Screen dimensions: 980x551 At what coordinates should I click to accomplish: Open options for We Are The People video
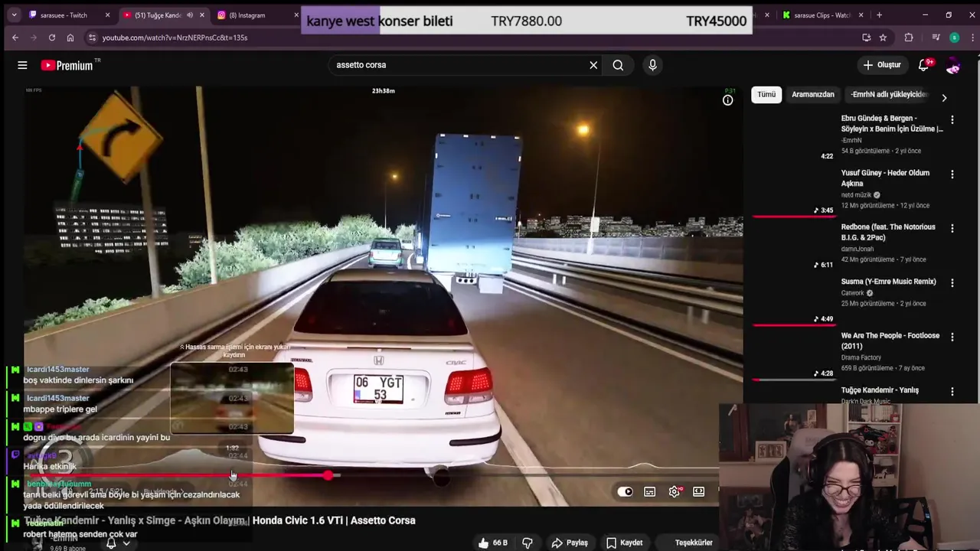(952, 337)
